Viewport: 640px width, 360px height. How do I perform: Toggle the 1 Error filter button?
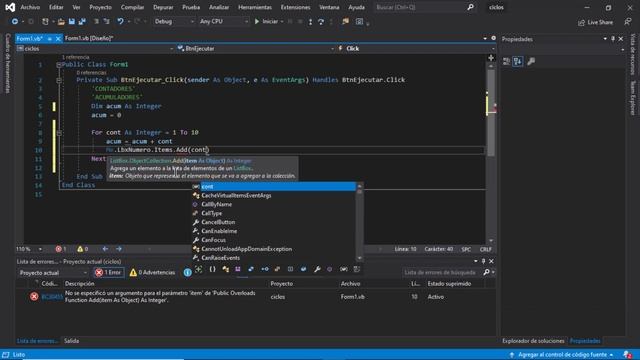[x=109, y=272]
